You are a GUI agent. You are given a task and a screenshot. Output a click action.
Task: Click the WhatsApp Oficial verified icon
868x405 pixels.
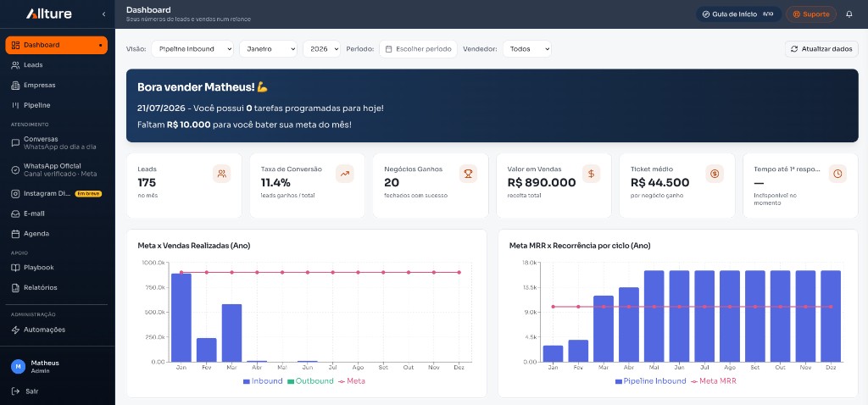[x=15, y=169]
